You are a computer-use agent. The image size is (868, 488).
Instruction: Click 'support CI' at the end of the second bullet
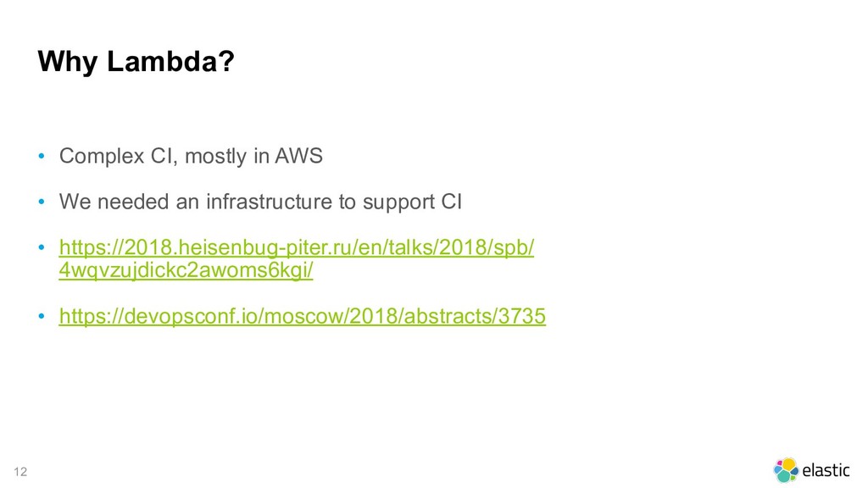412,202
